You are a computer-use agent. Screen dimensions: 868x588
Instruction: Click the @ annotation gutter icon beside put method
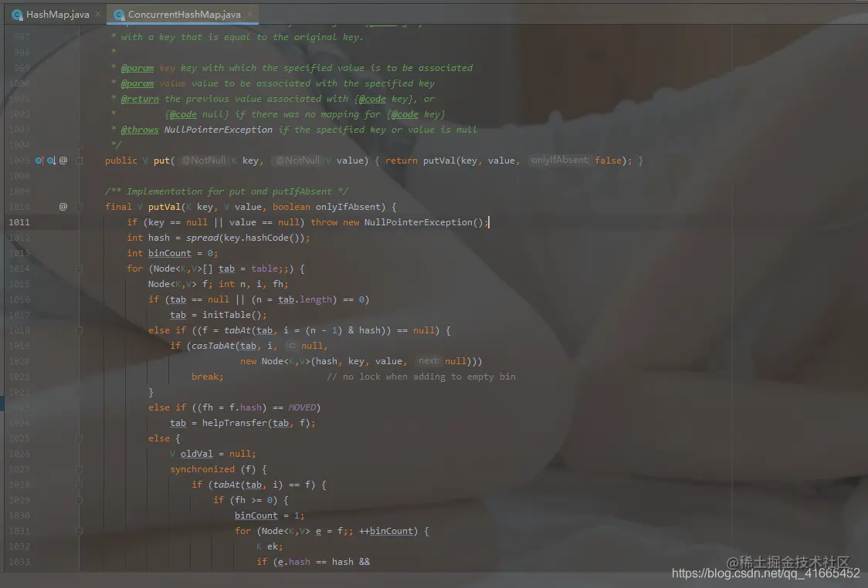(x=63, y=161)
